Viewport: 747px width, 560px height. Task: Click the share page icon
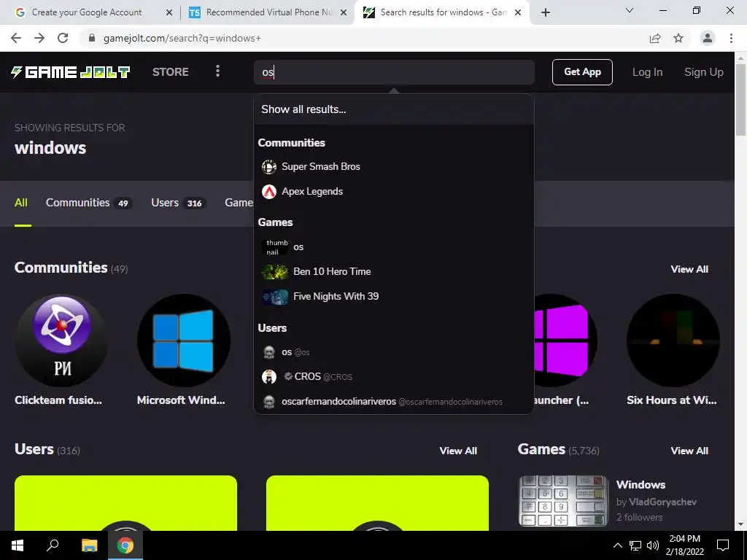[655, 38]
